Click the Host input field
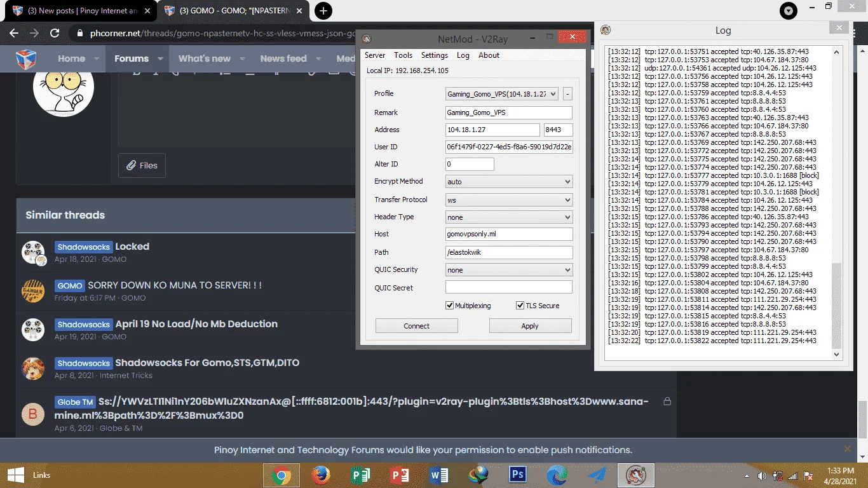The width and height of the screenshot is (868, 488). coord(509,234)
